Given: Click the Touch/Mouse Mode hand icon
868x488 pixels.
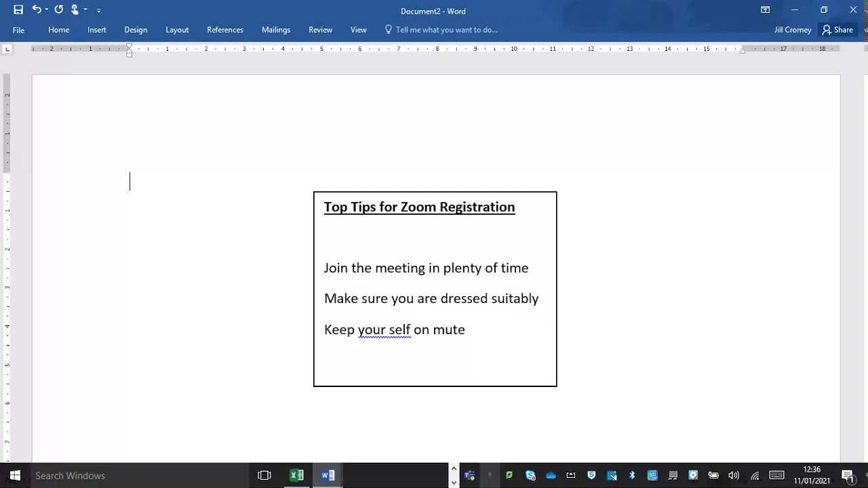Looking at the screenshot, I should tap(75, 9).
